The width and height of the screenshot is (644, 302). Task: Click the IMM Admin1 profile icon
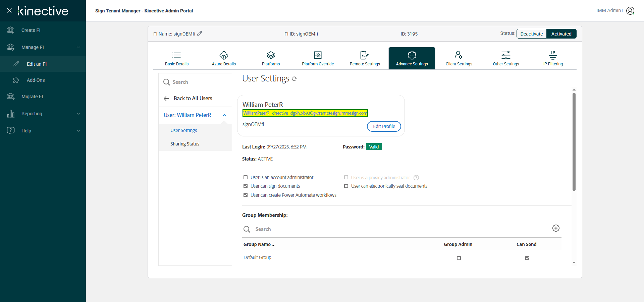click(x=630, y=11)
